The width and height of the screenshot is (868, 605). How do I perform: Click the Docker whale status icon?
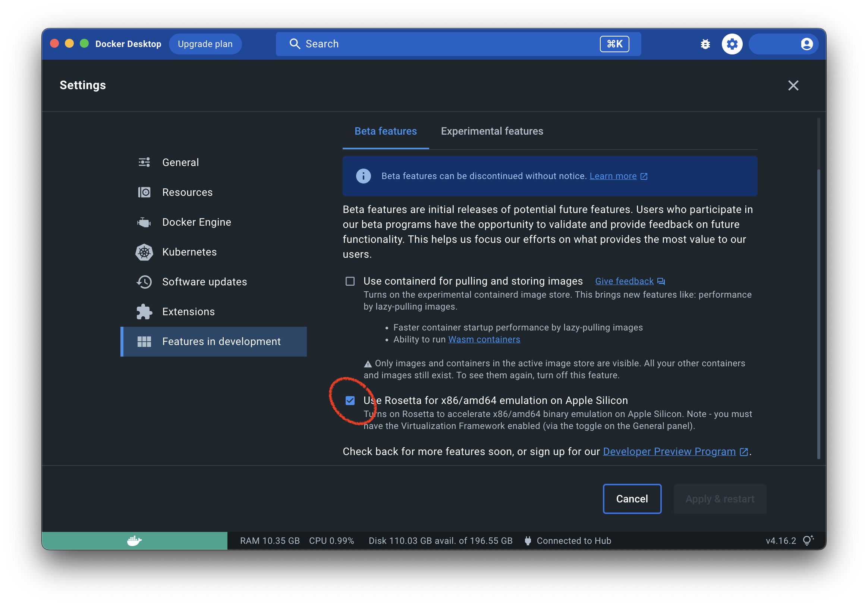[x=134, y=541]
